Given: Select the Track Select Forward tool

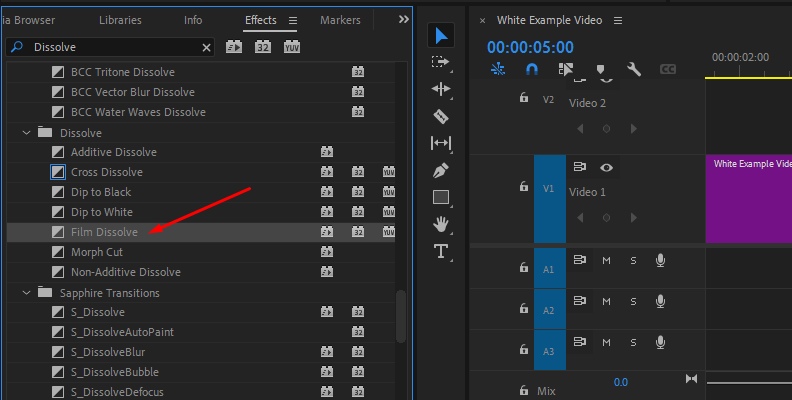Looking at the screenshot, I should click(x=441, y=62).
